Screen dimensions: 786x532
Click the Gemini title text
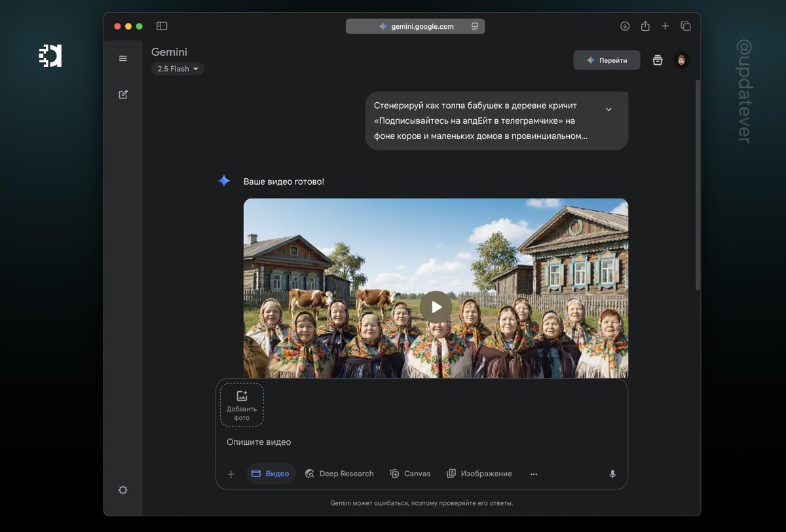tap(169, 52)
